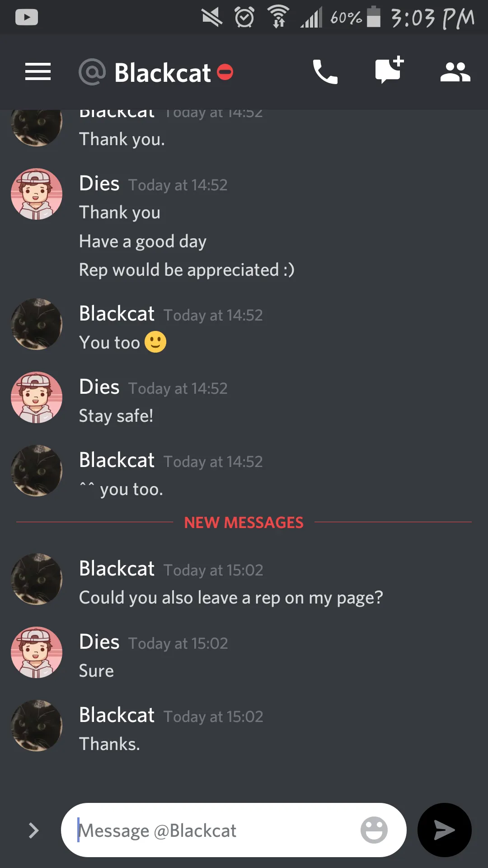This screenshot has width=488, height=868.
Task: Tap the do-not-disturb status indicator
Action: (225, 72)
